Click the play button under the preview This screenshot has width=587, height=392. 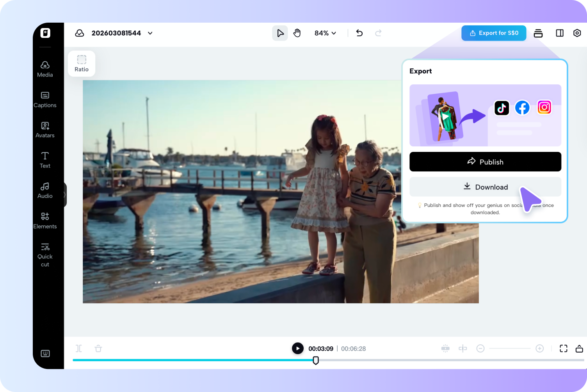coord(297,348)
